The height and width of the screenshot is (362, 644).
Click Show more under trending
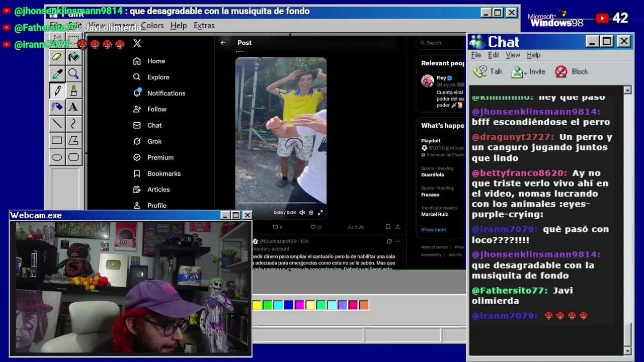point(433,230)
